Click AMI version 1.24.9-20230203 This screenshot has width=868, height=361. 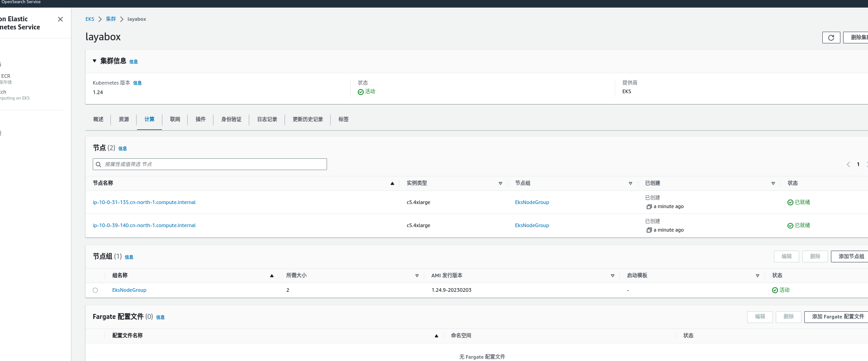pyautogui.click(x=451, y=290)
